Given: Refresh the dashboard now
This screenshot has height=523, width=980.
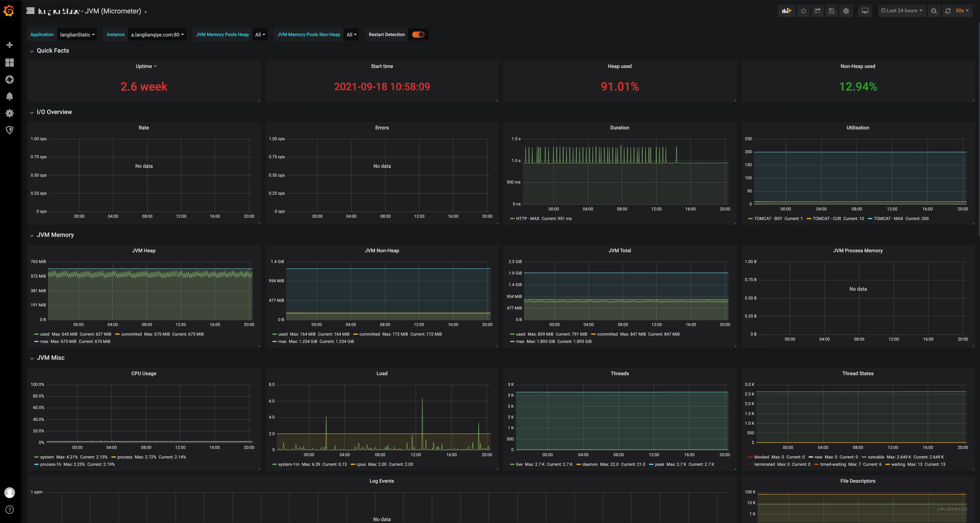Looking at the screenshot, I should click(x=948, y=11).
